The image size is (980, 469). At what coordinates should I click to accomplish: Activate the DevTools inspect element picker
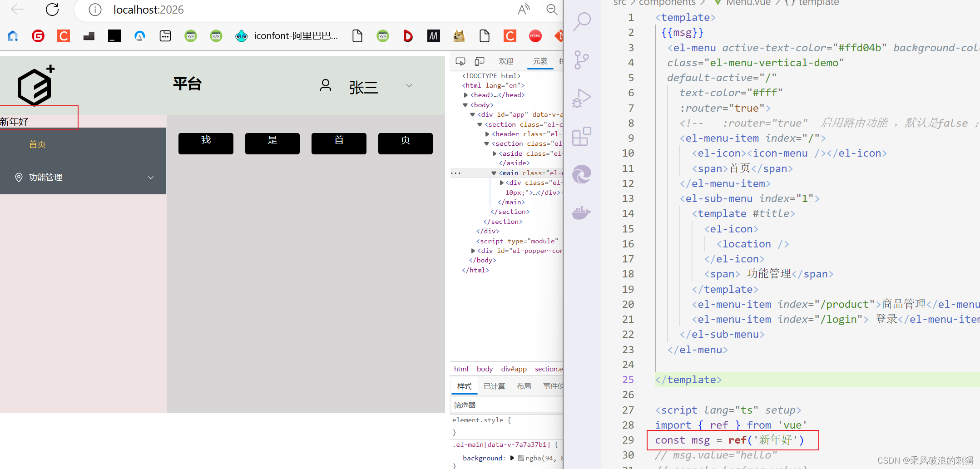coord(460,61)
